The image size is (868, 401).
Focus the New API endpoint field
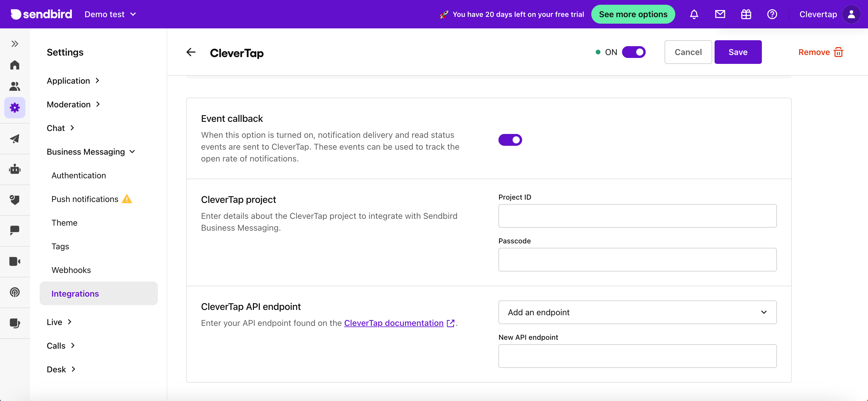coord(637,356)
